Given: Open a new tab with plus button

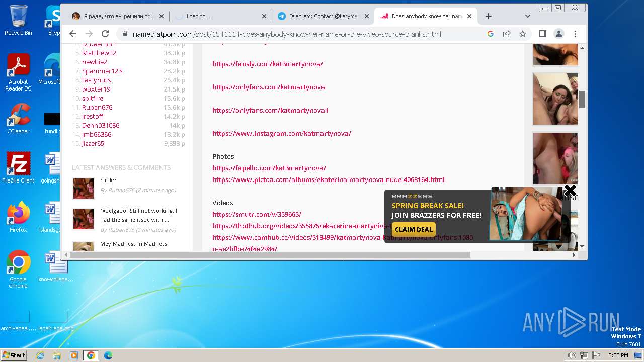Looking at the screenshot, I should click(488, 16).
